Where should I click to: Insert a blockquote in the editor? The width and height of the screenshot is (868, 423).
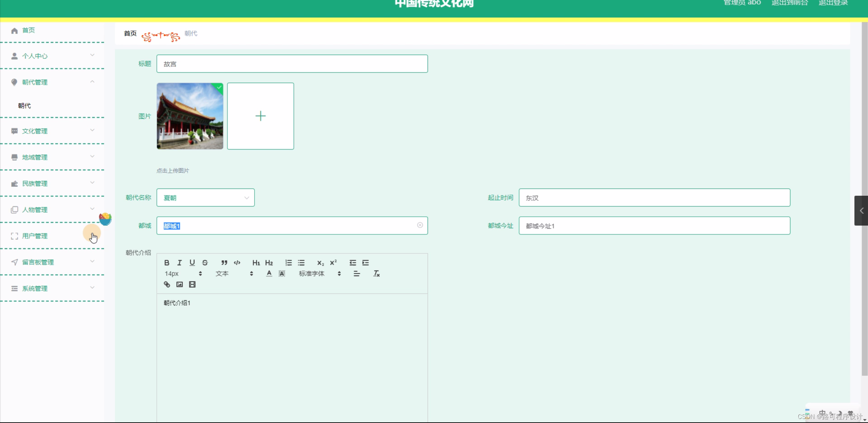[x=224, y=263]
